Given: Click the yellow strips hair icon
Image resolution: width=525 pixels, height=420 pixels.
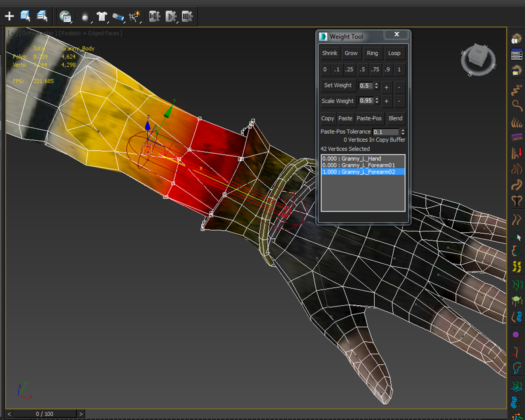Looking at the screenshot, I should (516, 266).
